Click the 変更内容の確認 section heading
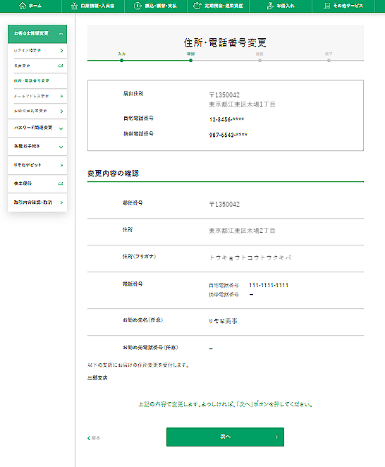 (113, 173)
